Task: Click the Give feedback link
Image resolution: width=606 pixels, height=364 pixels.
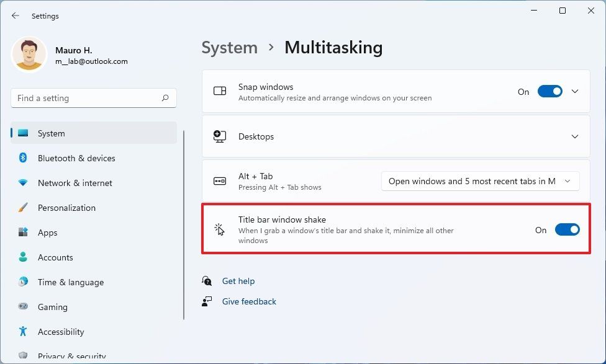Action: 249,301
